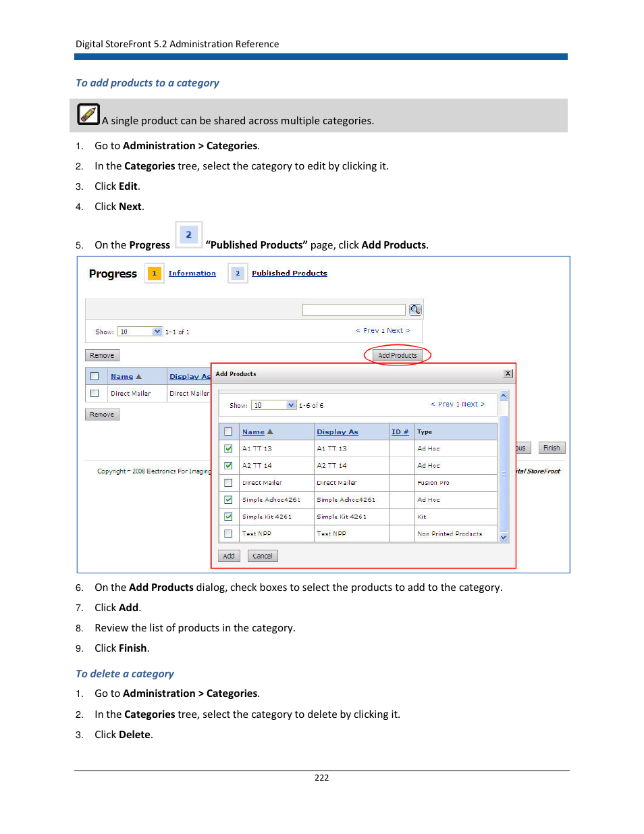Uncheck the Simple Adhoc4261 product checkbox

click(228, 500)
